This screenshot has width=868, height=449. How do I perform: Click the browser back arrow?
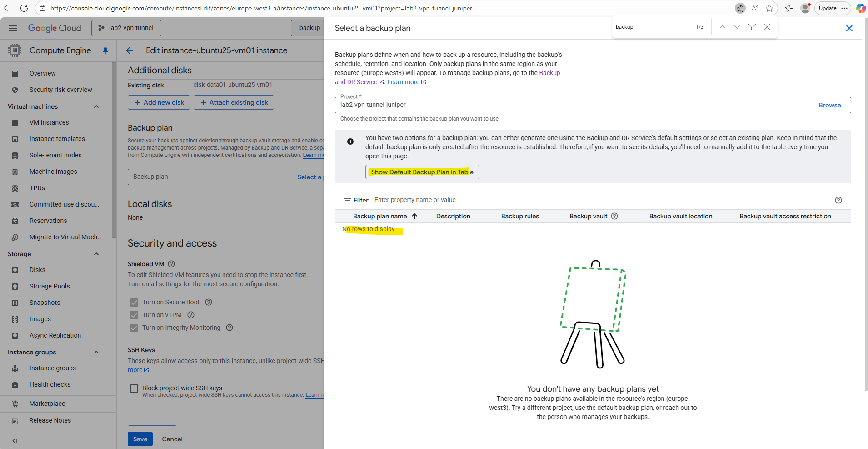pos(8,8)
